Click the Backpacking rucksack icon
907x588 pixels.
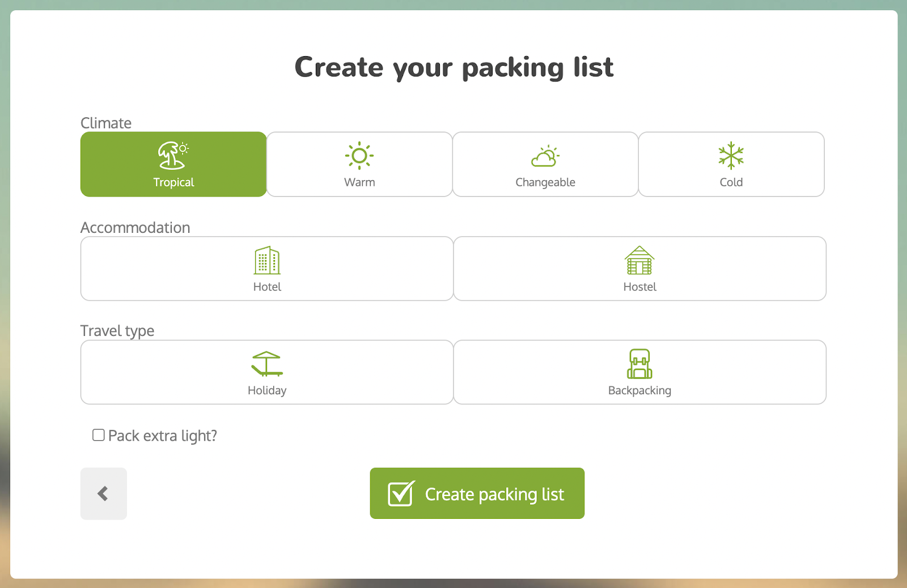tap(639, 364)
